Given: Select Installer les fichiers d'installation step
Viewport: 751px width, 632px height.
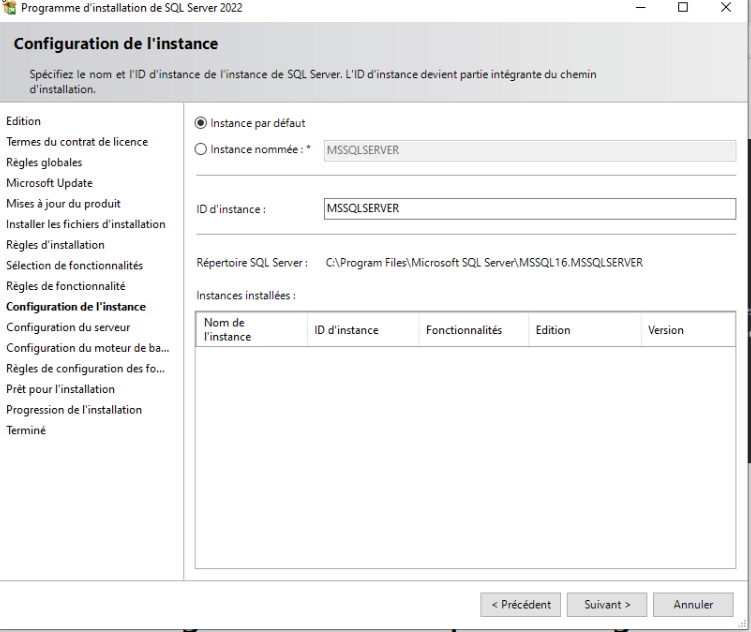Looking at the screenshot, I should coord(86,224).
